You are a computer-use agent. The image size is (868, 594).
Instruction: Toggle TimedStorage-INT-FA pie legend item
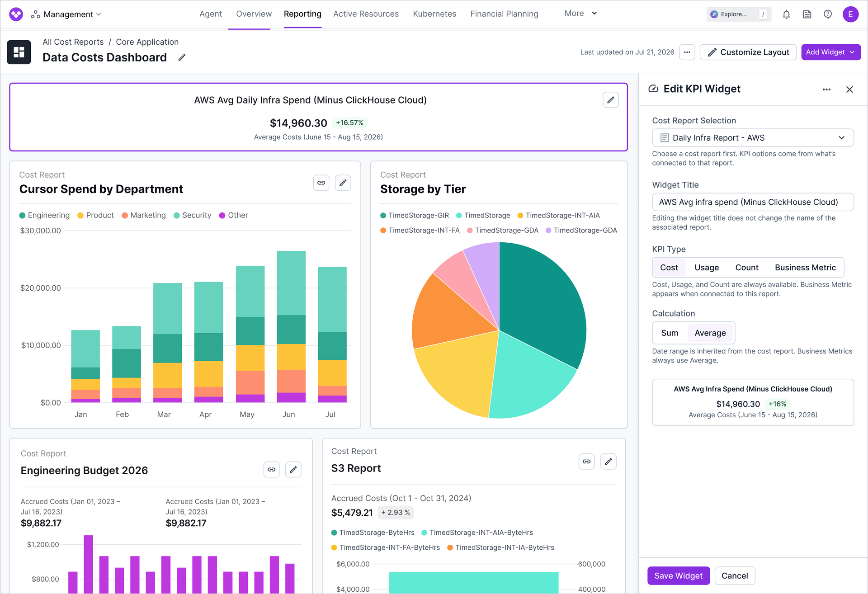click(x=420, y=231)
